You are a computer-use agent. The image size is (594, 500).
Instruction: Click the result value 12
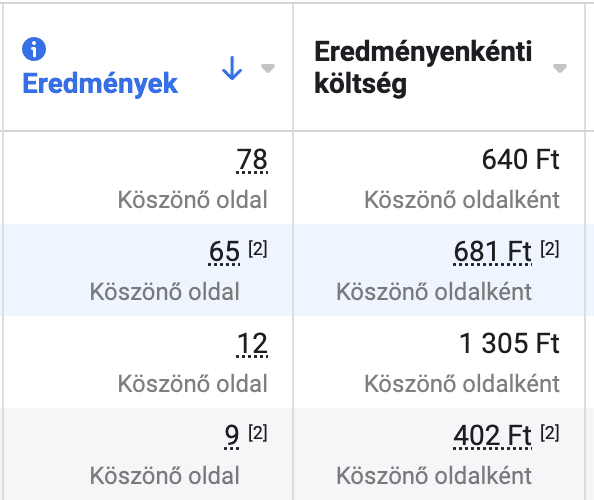point(252,344)
